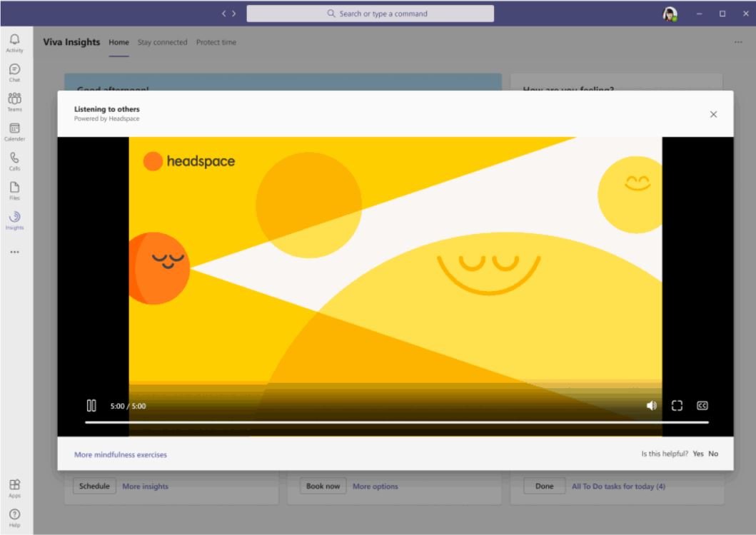Go forward with the right arrow
This screenshot has height=535, width=756.
pyautogui.click(x=234, y=14)
